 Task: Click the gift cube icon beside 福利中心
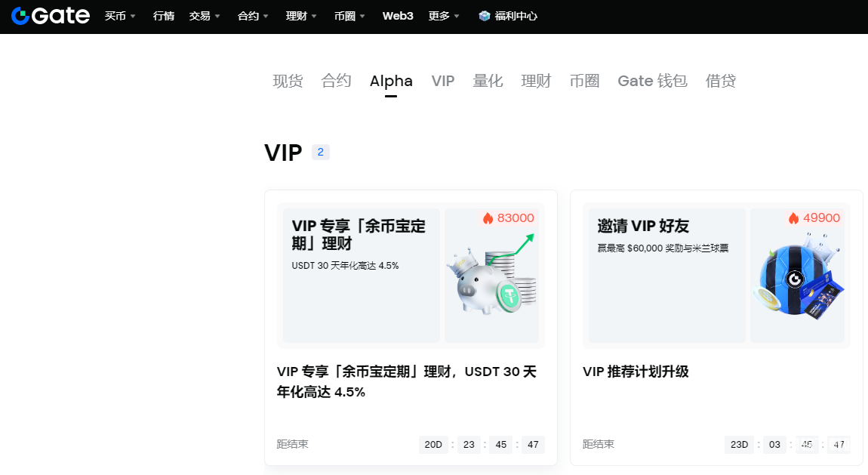(x=485, y=16)
